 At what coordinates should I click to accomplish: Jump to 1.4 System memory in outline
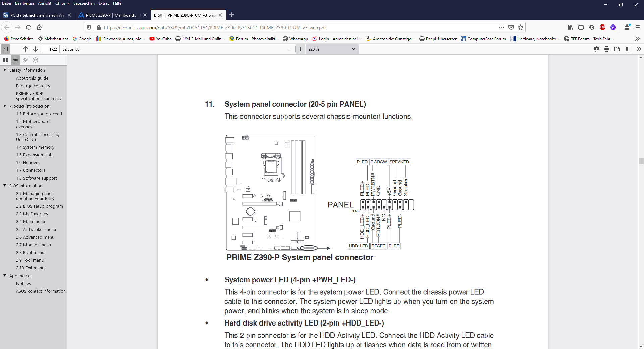pos(35,147)
